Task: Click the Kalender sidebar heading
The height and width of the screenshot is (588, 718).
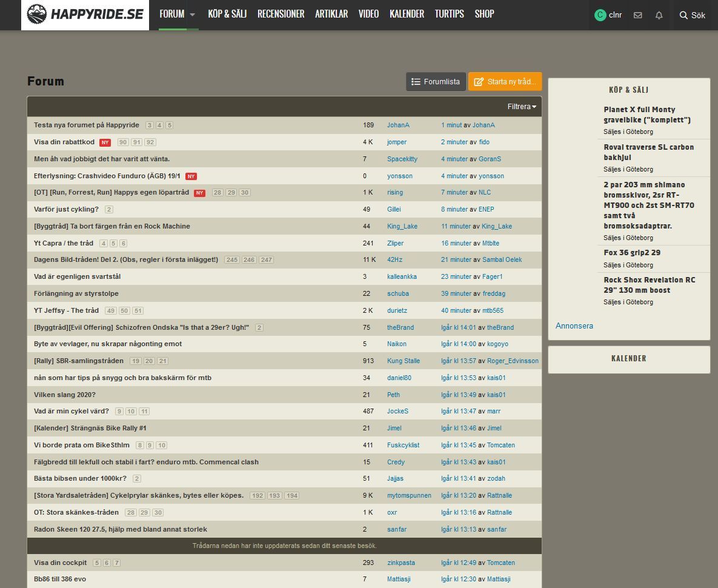Action: coord(629,358)
